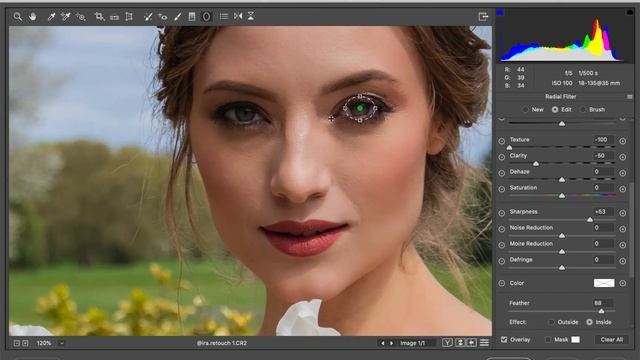Image resolution: width=640 pixels, height=360 pixels.
Task: Click the minus icon beside Sharpness
Action: (502, 213)
